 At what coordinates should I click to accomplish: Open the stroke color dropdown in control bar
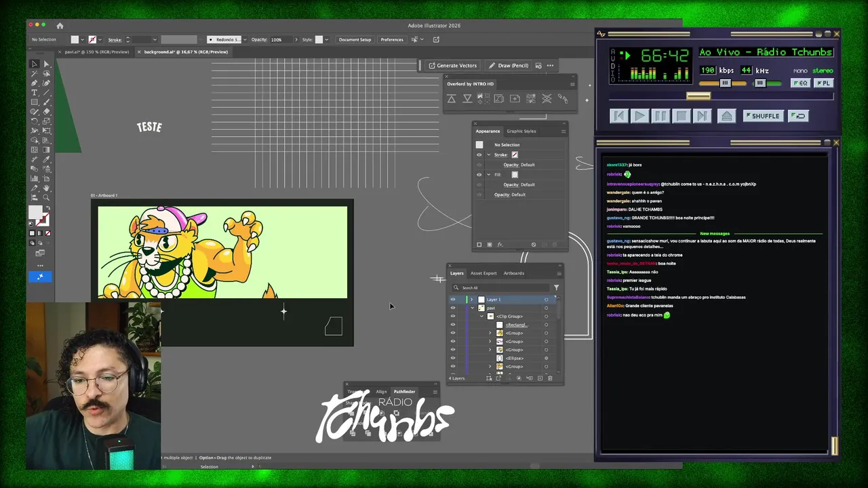click(x=101, y=39)
